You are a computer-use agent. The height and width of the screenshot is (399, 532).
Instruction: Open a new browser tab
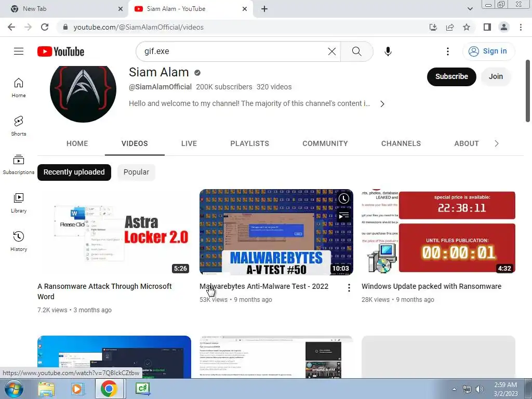point(264,9)
